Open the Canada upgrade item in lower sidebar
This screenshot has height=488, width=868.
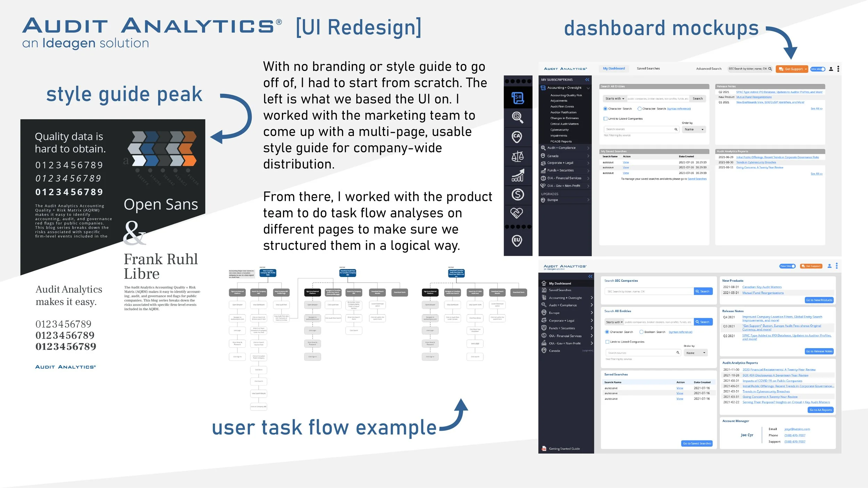click(x=567, y=351)
